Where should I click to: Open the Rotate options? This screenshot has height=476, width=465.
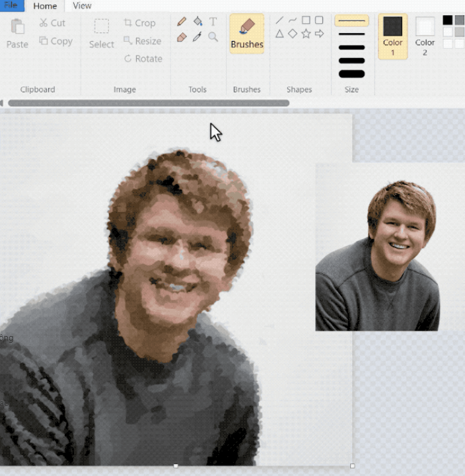(143, 58)
